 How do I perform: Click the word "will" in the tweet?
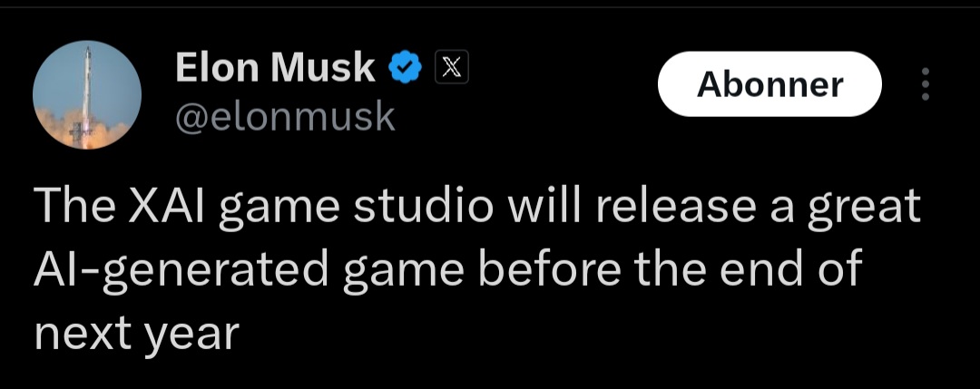click(546, 208)
